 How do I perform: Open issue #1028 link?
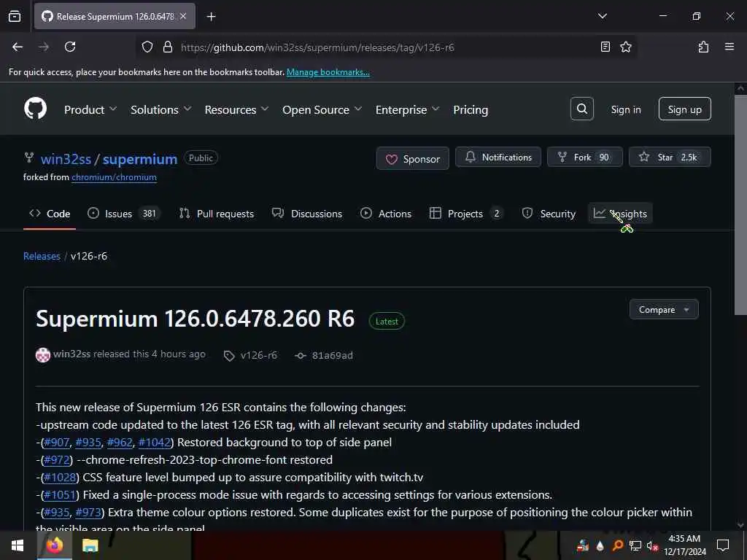pos(60,478)
